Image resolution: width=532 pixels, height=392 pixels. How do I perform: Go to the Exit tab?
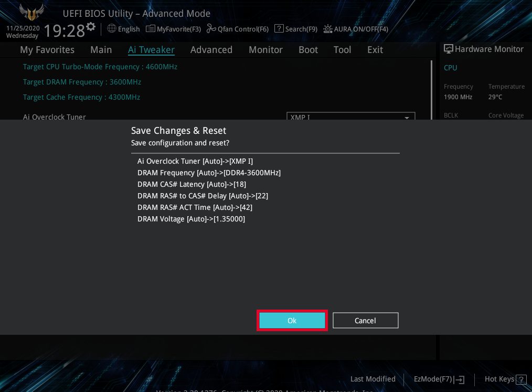(x=375, y=50)
